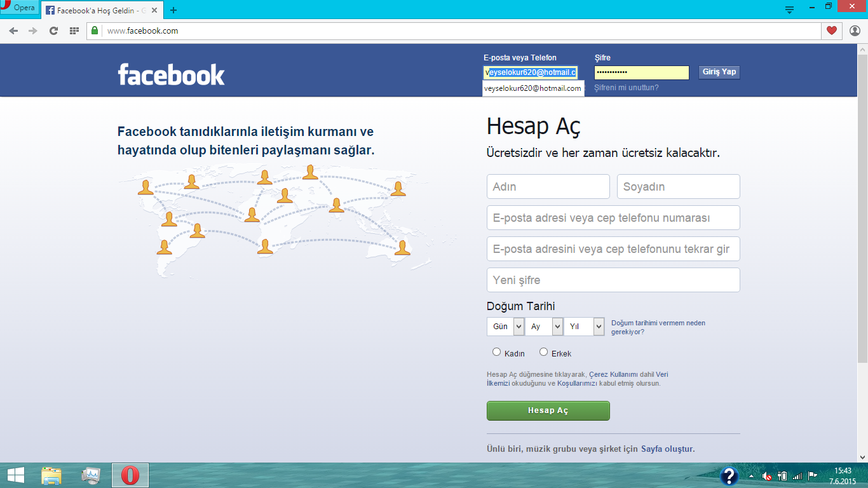
Task: Click the Giriş Yap button
Action: [x=719, y=72]
